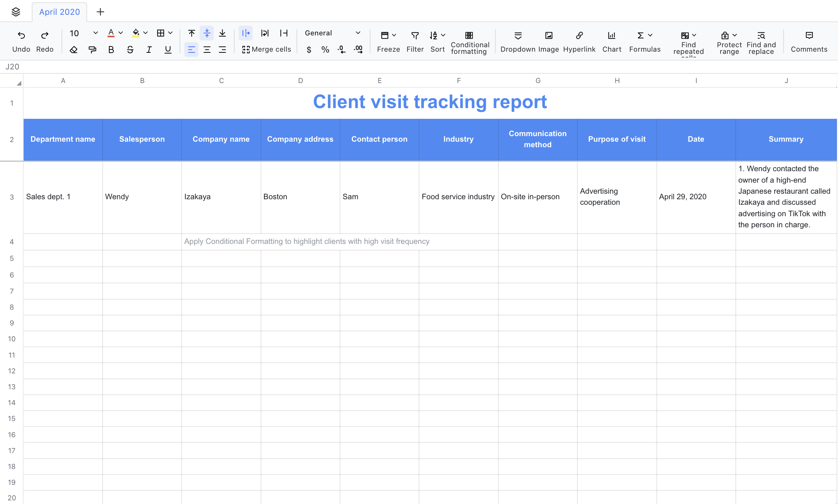The image size is (838, 504).
Task: Open the General number format dropdown
Action: tap(333, 33)
